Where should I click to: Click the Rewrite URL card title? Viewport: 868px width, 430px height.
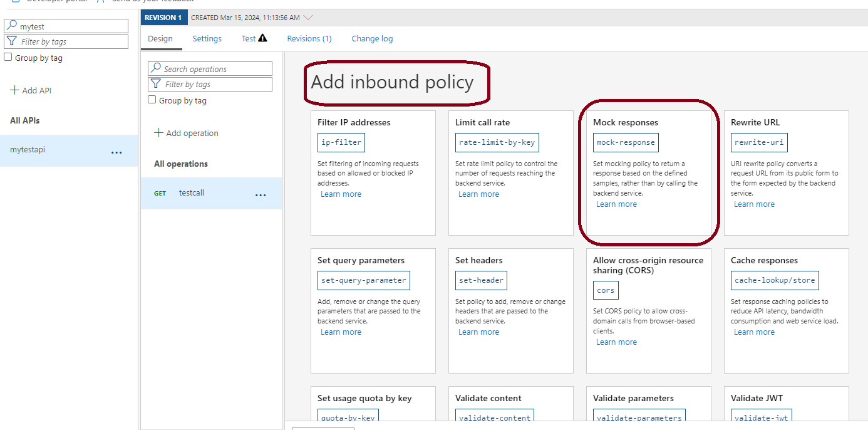click(755, 122)
